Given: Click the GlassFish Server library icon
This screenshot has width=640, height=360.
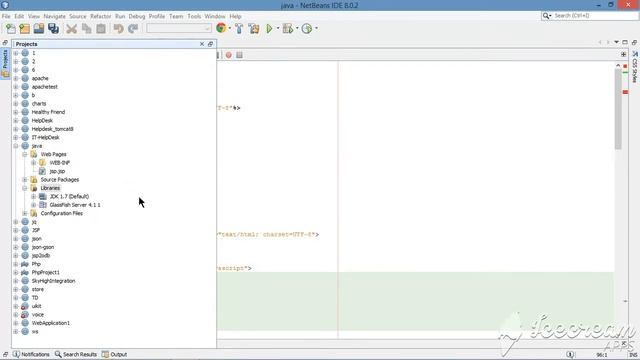Looking at the screenshot, I should pos(42,205).
